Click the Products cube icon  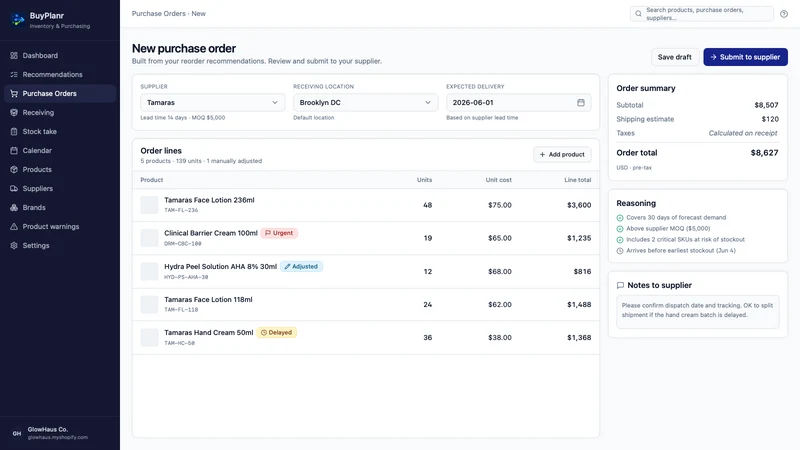point(14,169)
